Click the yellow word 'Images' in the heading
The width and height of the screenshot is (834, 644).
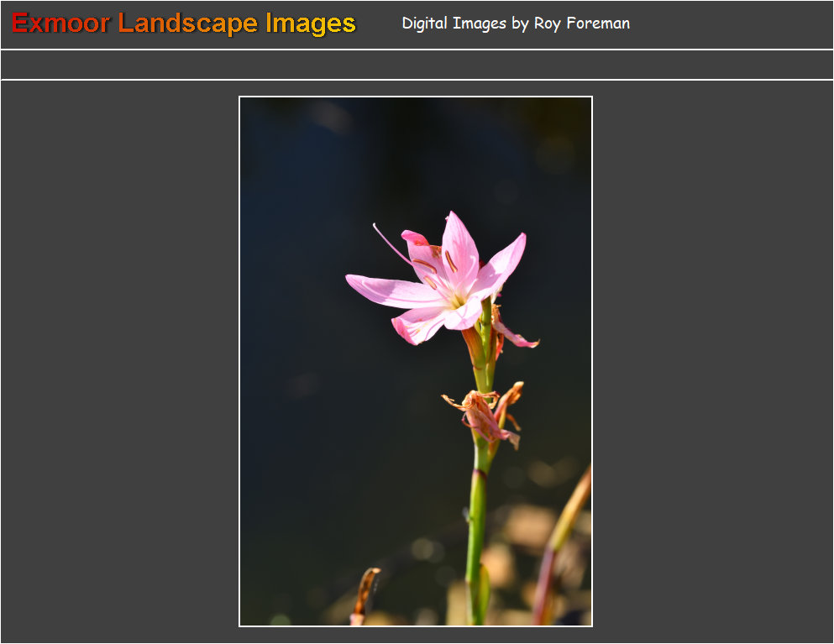click(311, 24)
